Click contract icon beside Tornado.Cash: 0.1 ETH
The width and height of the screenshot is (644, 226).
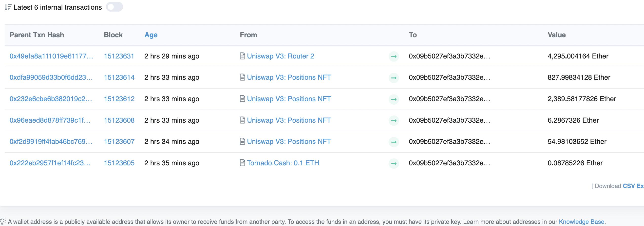click(242, 163)
